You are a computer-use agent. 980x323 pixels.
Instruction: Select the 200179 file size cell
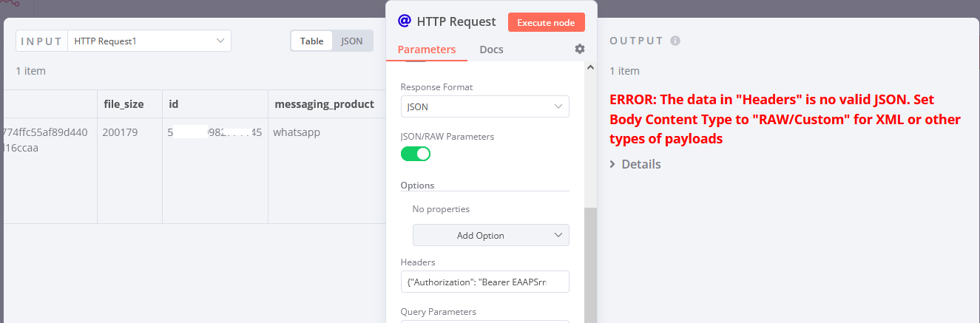point(119,133)
